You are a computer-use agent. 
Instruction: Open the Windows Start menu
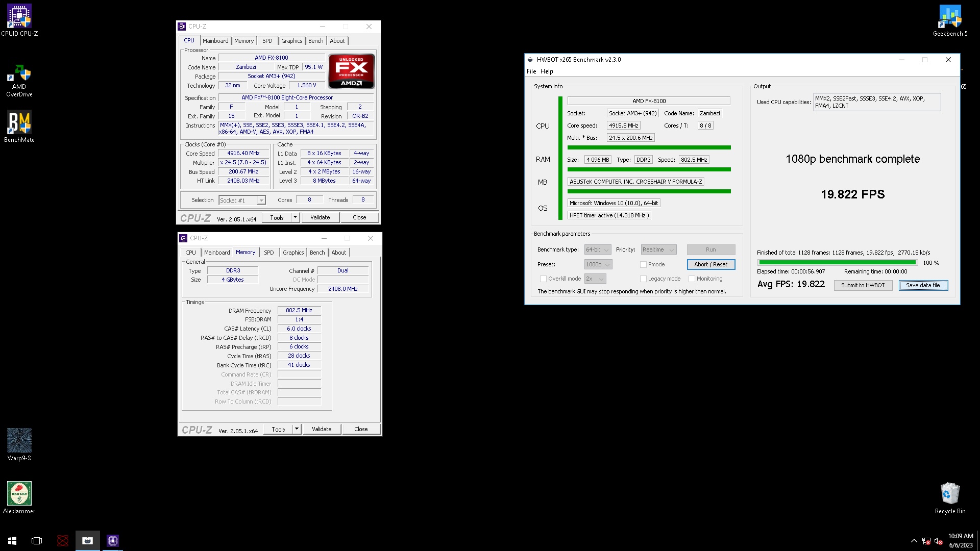coord(12,541)
